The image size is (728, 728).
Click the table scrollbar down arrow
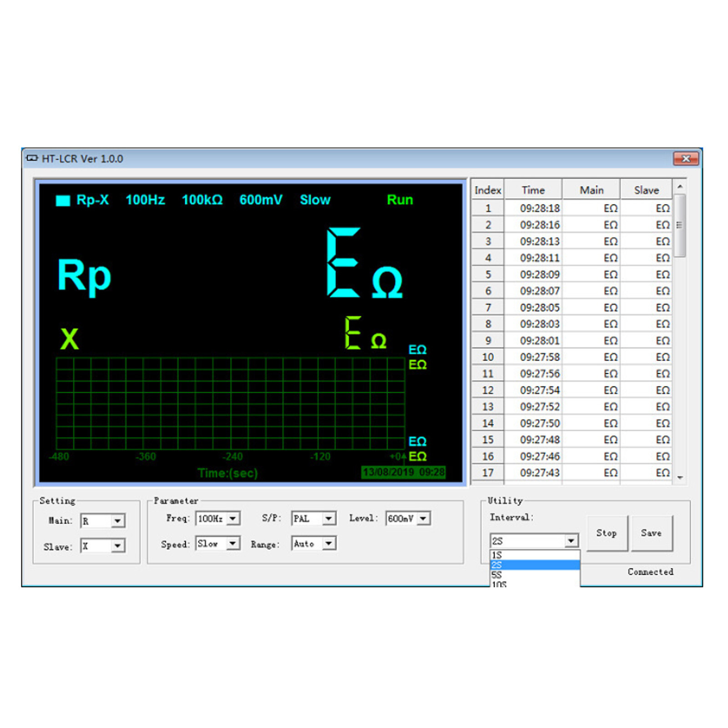point(680,477)
